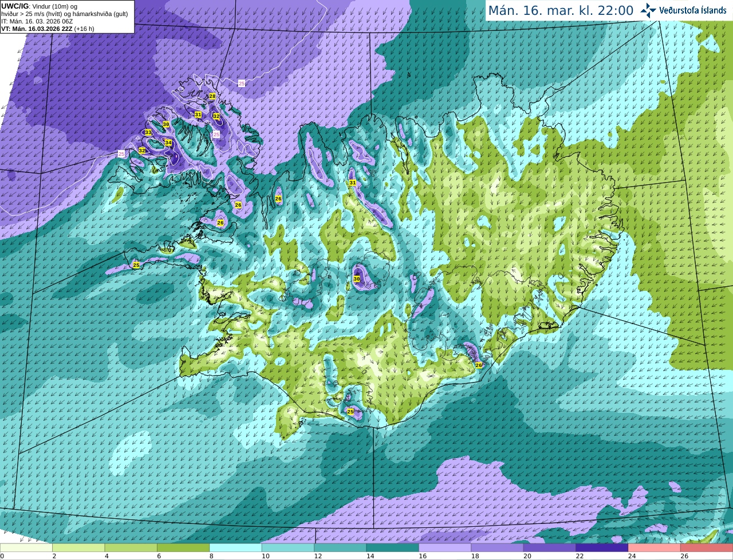The image size is (733, 560).
Task: Pick the palest 0–2 m/s legend swatch
Action: [26, 548]
